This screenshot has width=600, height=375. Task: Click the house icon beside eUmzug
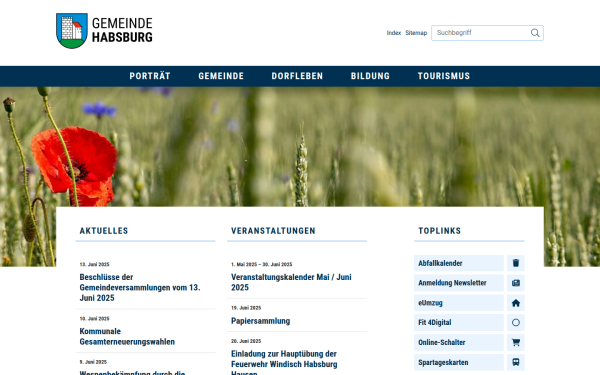tap(515, 303)
